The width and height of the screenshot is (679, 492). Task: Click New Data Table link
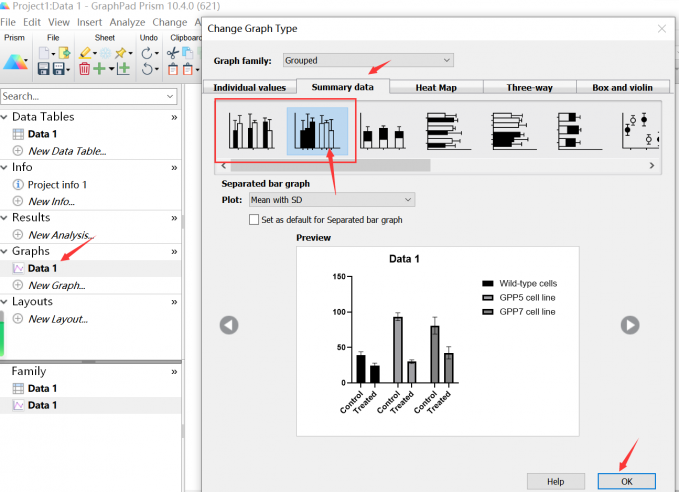[x=67, y=151]
